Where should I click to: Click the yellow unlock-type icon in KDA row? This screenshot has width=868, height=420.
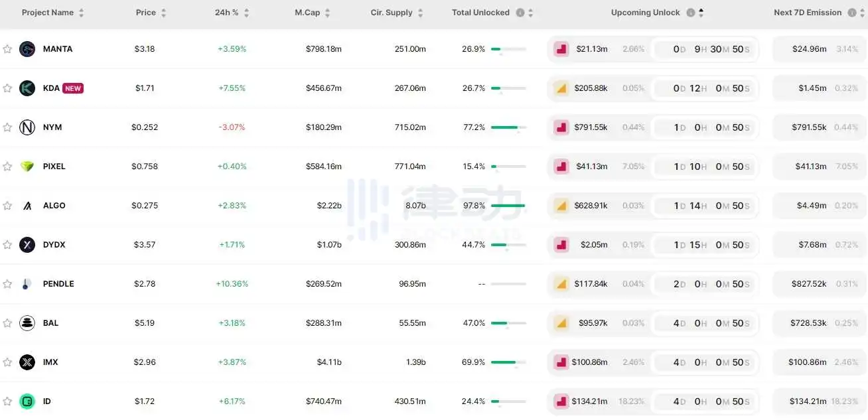(x=561, y=88)
